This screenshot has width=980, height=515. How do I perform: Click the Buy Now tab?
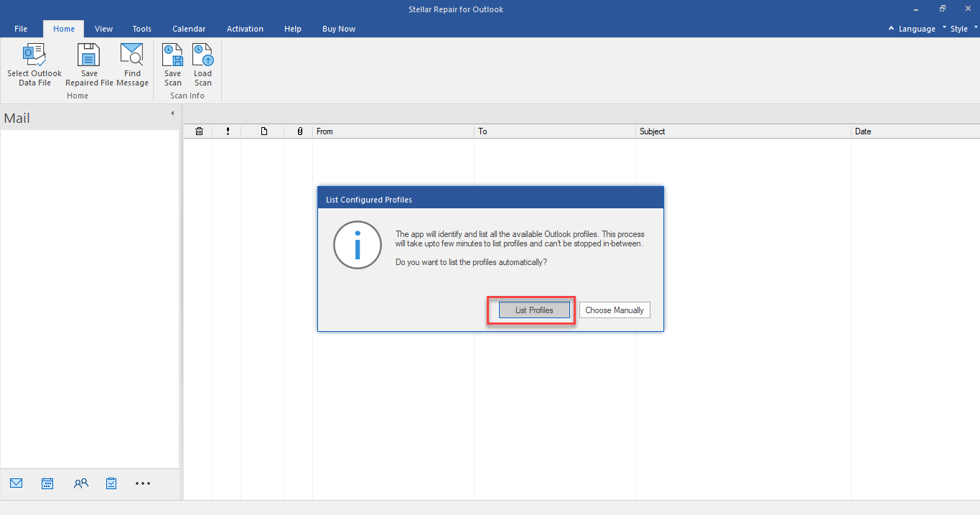(x=339, y=29)
